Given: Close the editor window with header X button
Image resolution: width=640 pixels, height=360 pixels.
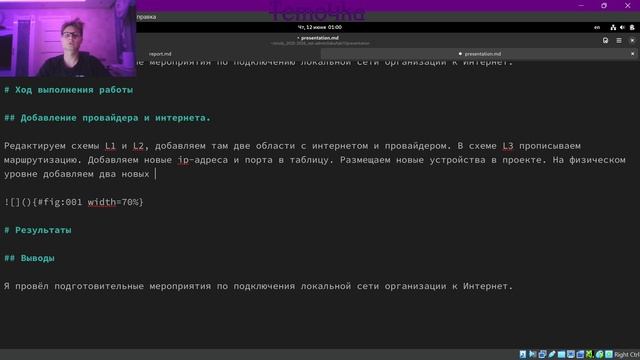Looking at the screenshot, I should point(632,40).
